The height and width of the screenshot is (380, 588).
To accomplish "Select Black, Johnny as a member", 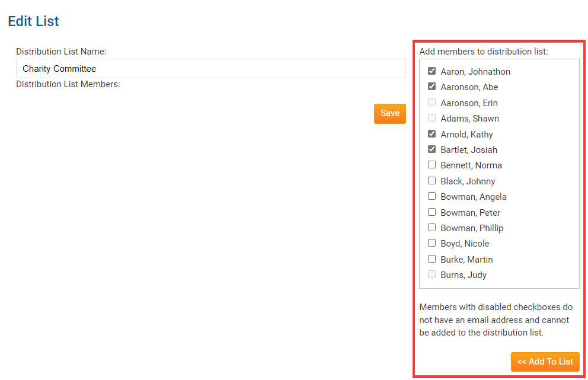I will coord(432,180).
